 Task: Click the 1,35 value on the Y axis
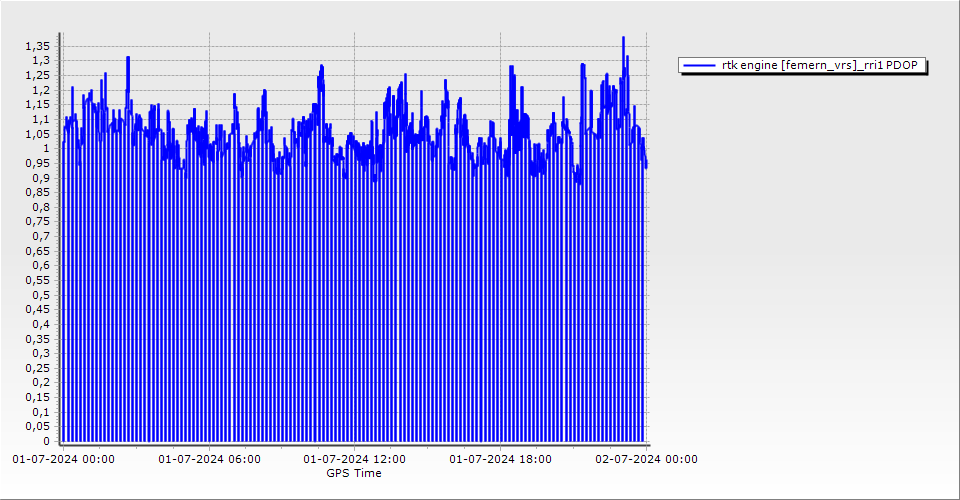pos(37,46)
